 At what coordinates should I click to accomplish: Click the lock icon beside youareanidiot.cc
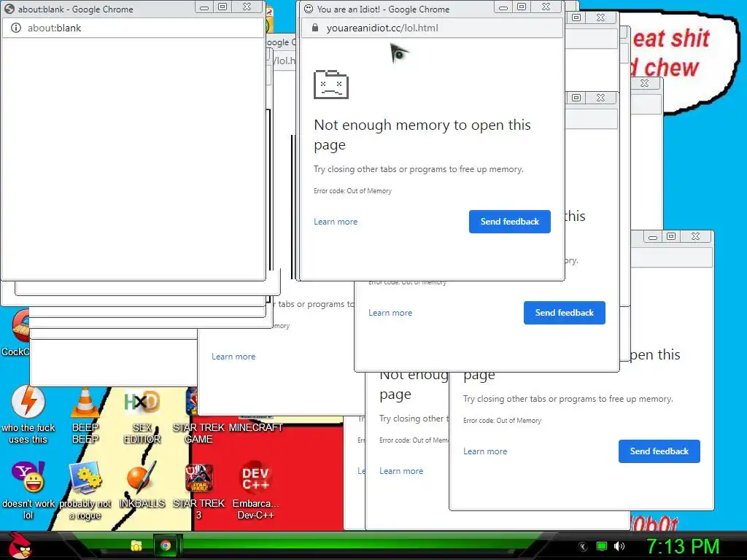(x=315, y=28)
